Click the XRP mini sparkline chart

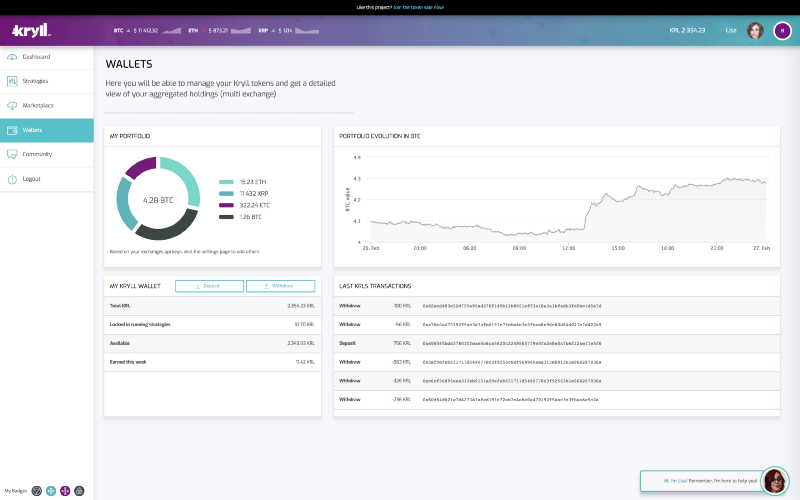[307, 31]
